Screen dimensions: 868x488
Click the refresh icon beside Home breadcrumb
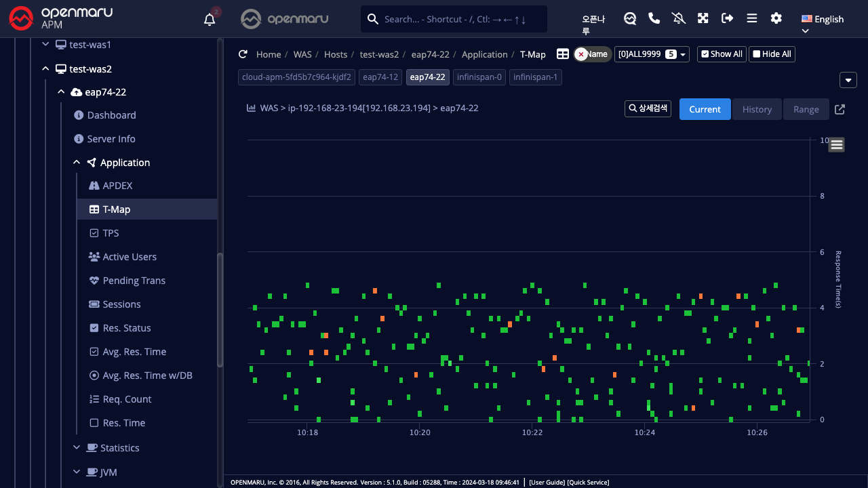point(243,54)
